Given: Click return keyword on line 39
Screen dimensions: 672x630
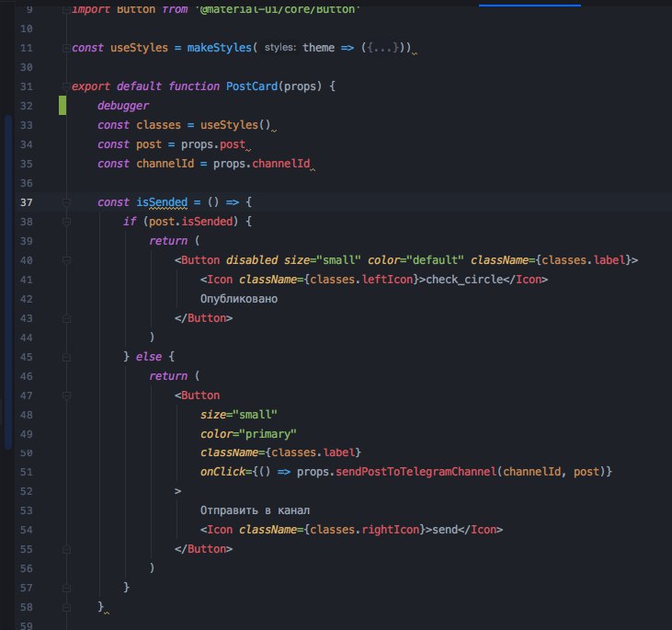Looking at the screenshot, I should coord(168,241).
